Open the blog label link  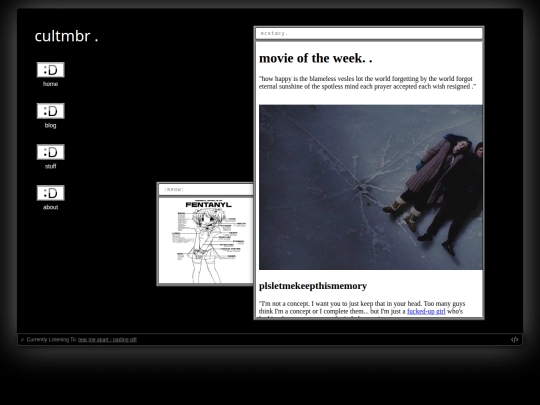point(50,125)
